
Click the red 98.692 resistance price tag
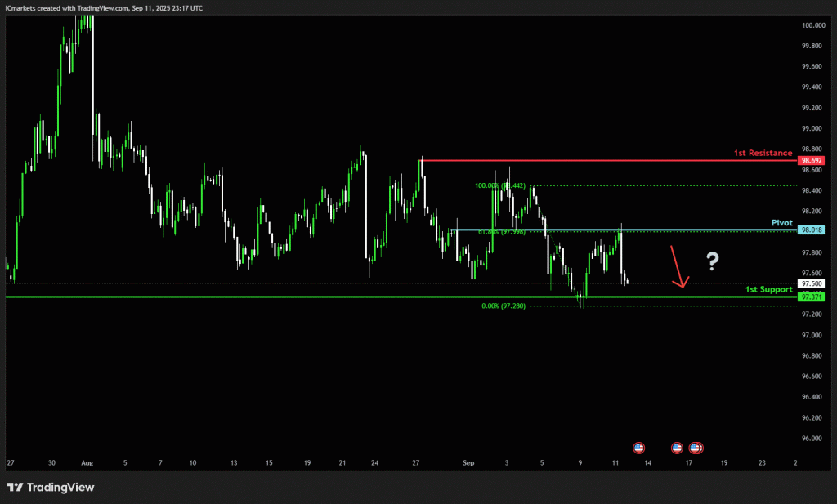click(811, 161)
